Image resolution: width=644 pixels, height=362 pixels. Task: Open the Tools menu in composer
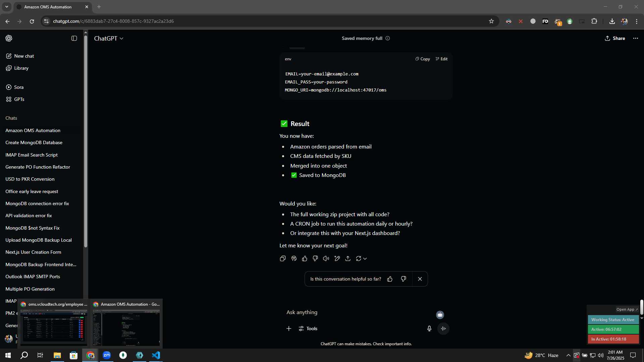[x=308, y=328]
